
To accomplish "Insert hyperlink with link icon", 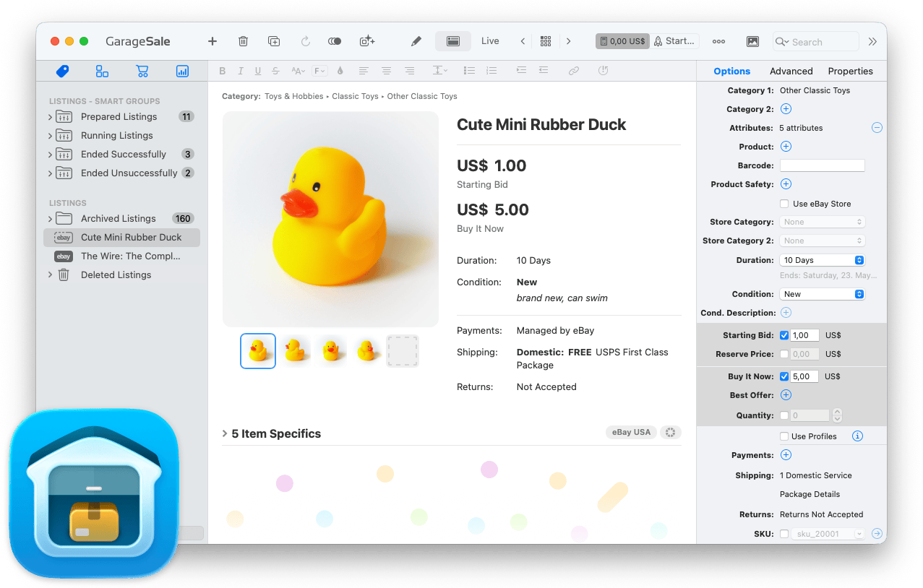I will click(x=573, y=71).
